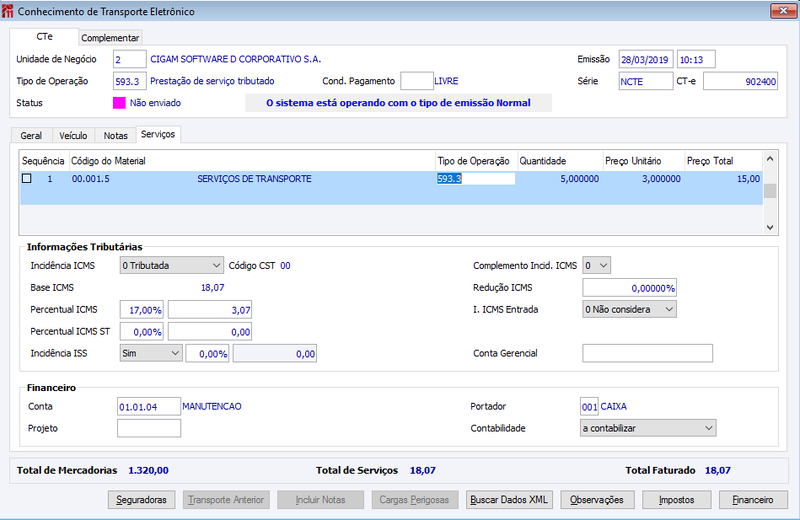Open the I. ICMS Entrada combo box
The width and height of the screenshot is (800, 520).
pyautogui.click(x=630, y=309)
